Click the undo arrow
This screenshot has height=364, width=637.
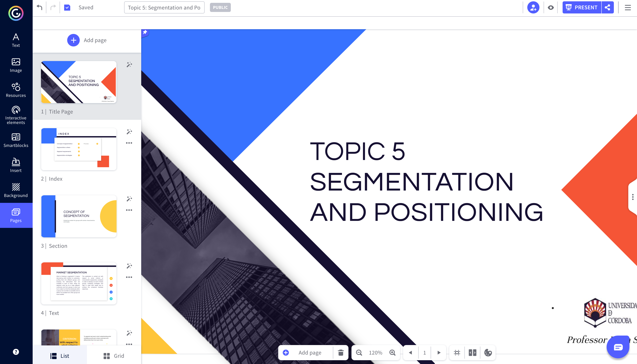point(39,7)
